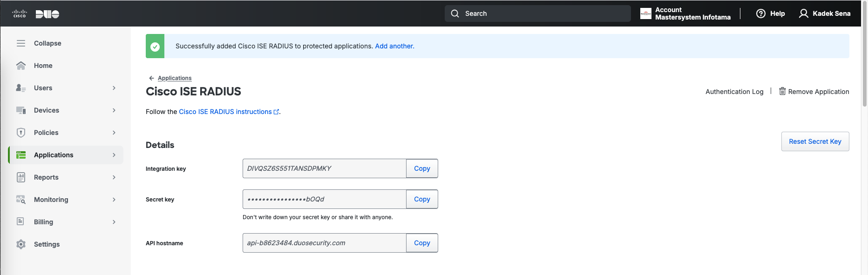Click the Home house icon
The height and width of the screenshot is (275, 868).
(21, 66)
